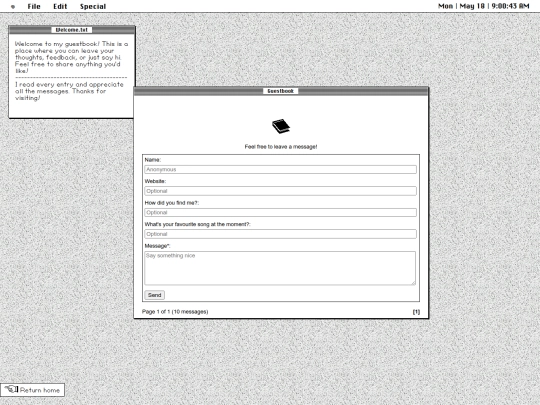Click the Guestbook window title bar

[x=281, y=91]
